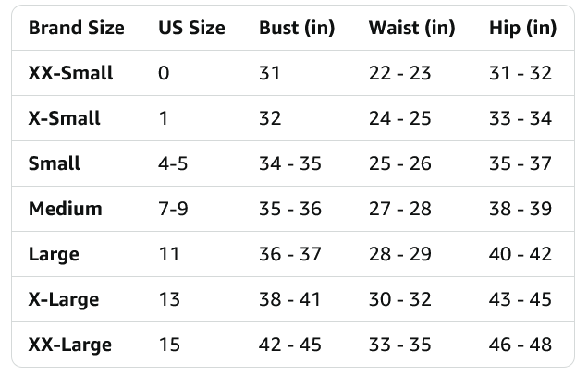Click bust value 42 - 45
Image resolution: width=588 pixels, height=375 pixels.
click(x=290, y=345)
